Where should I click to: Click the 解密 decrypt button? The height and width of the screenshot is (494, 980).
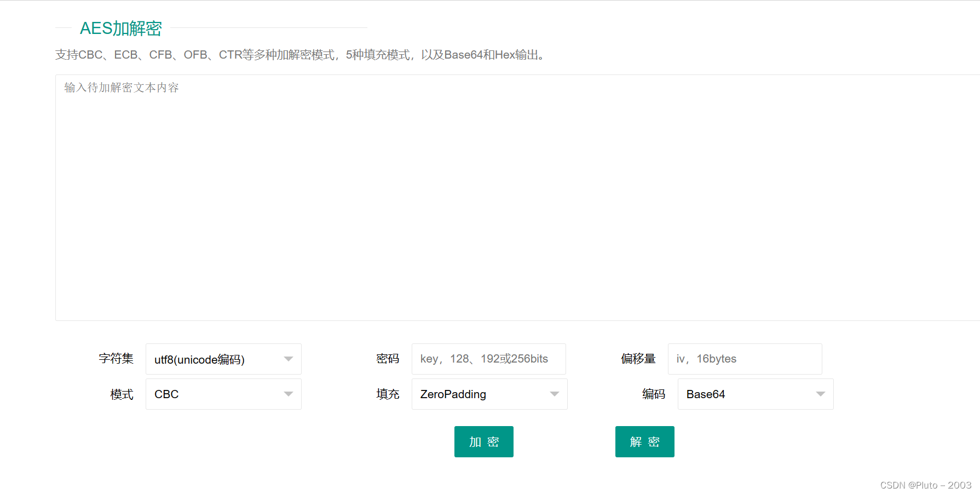(644, 441)
